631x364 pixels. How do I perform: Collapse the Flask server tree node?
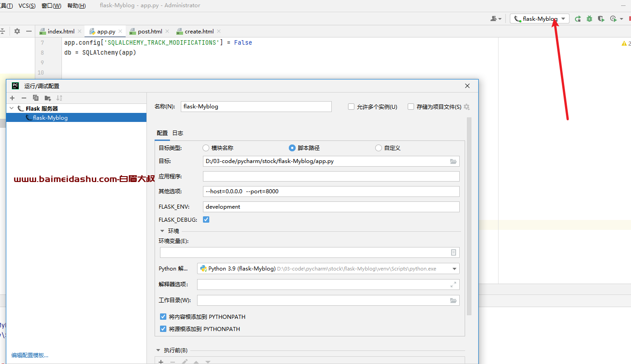point(12,108)
